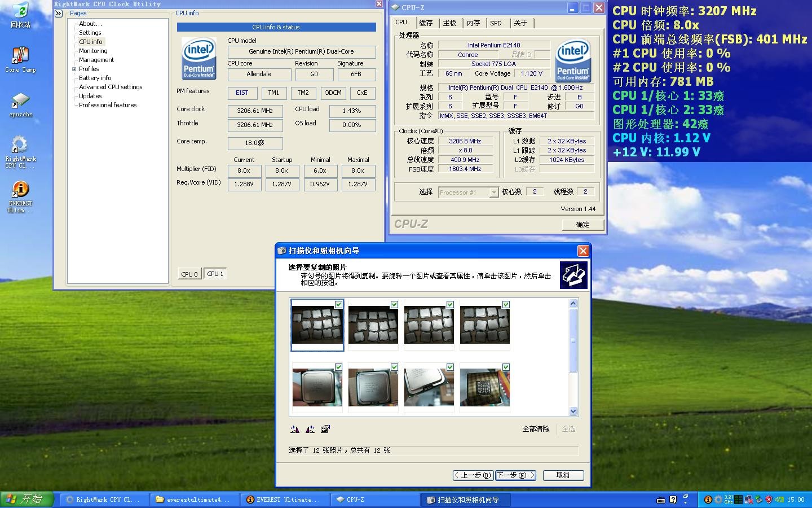Click the red security shield tray icon

[769, 500]
